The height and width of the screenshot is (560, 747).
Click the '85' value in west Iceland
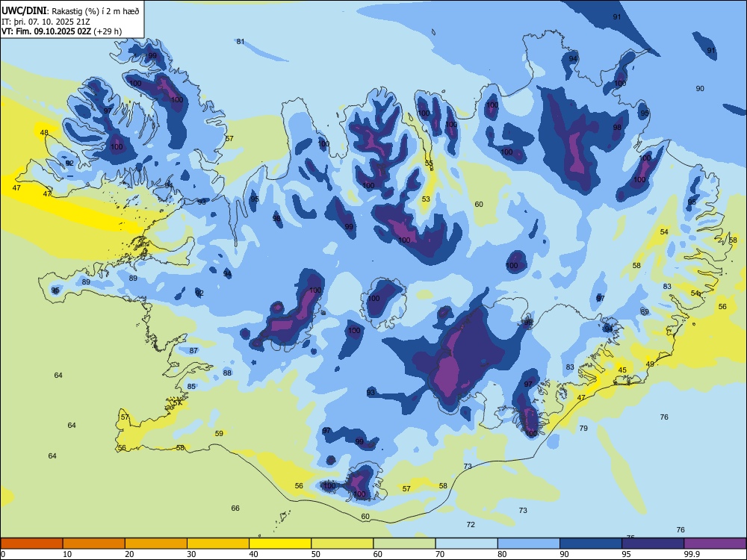click(191, 386)
